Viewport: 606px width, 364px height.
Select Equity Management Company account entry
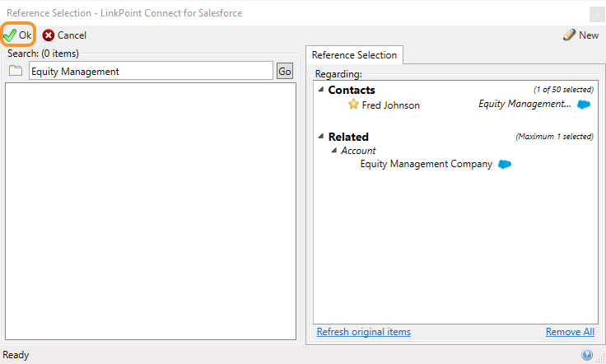point(427,164)
